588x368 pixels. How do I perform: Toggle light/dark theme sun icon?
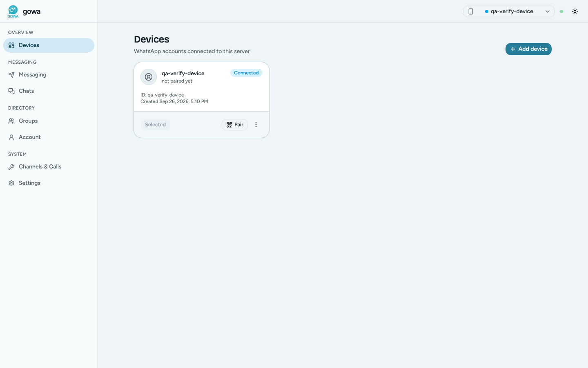point(575,11)
